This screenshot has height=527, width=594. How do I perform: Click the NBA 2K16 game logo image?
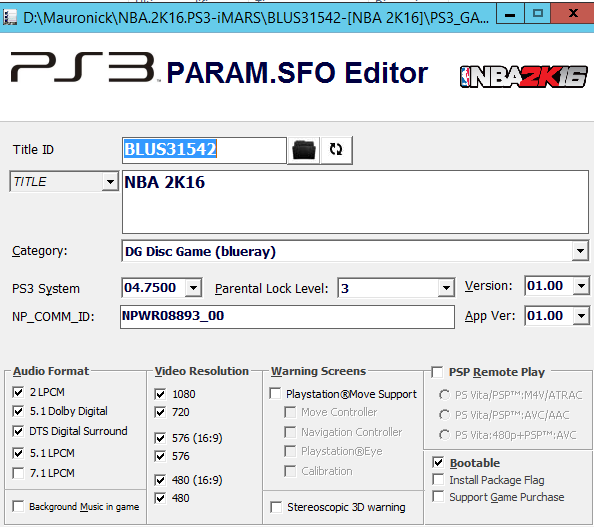click(524, 77)
